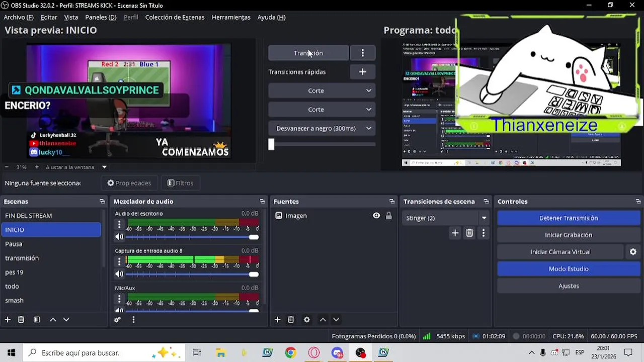The image size is (644, 362).
Task: Open advanced audio properties gears icon
Action: 117,320
